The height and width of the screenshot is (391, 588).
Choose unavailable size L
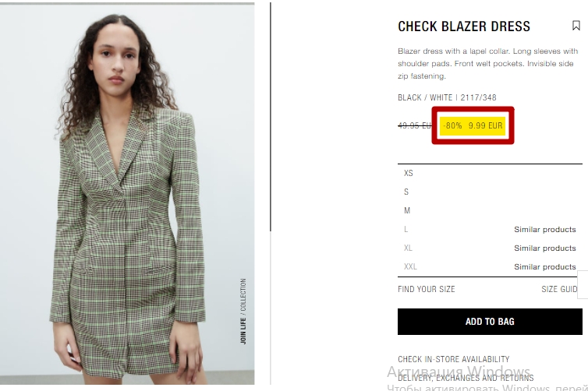pyautogui.click(x=406, y=229)
